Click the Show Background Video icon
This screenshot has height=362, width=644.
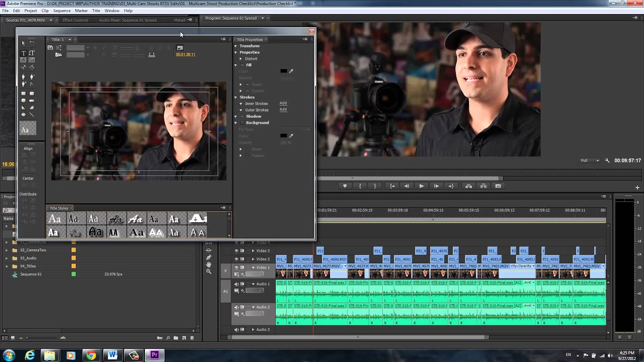[180, 48]
